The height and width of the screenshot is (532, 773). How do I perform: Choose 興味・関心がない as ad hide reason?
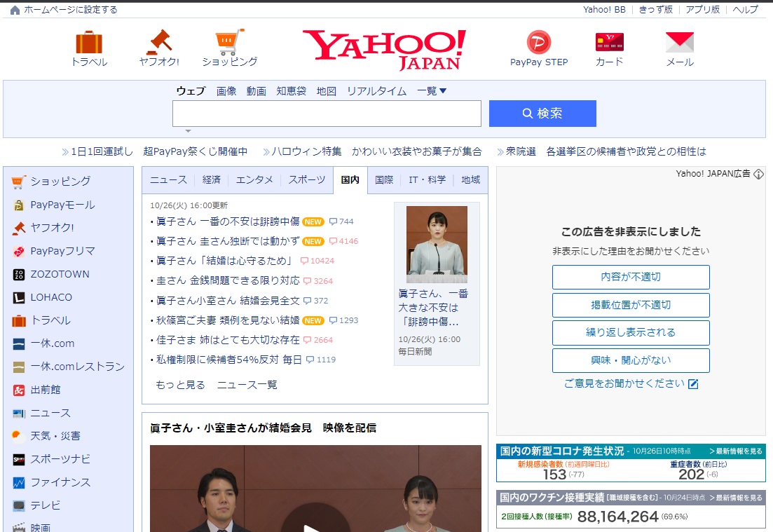click(631, 360)
